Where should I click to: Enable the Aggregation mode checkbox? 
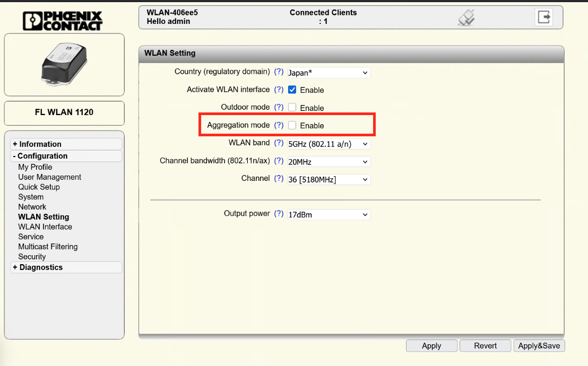[x=292, y=126]
